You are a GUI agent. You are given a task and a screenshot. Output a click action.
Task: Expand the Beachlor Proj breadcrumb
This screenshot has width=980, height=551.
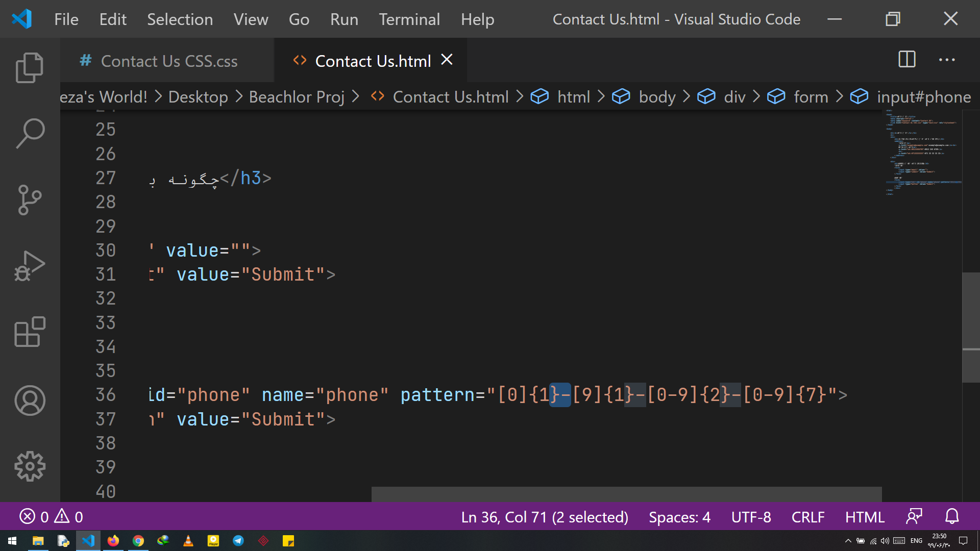click(x=297, y=96)
